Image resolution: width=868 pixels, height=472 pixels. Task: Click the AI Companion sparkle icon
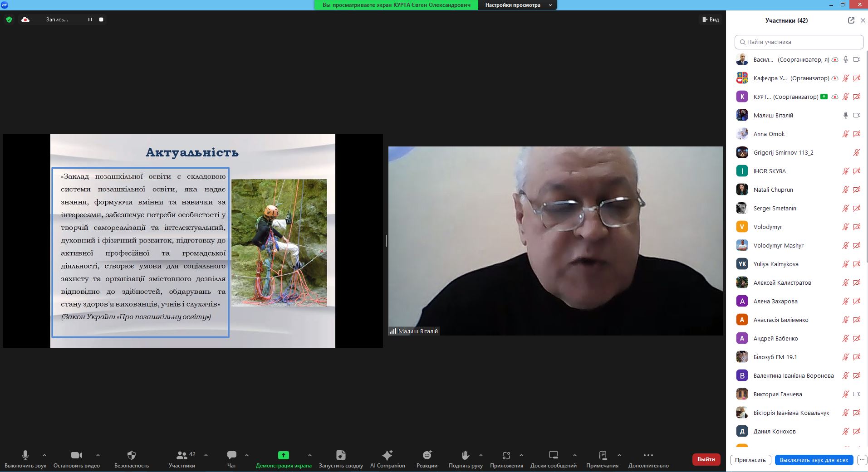tap(387, 455)
